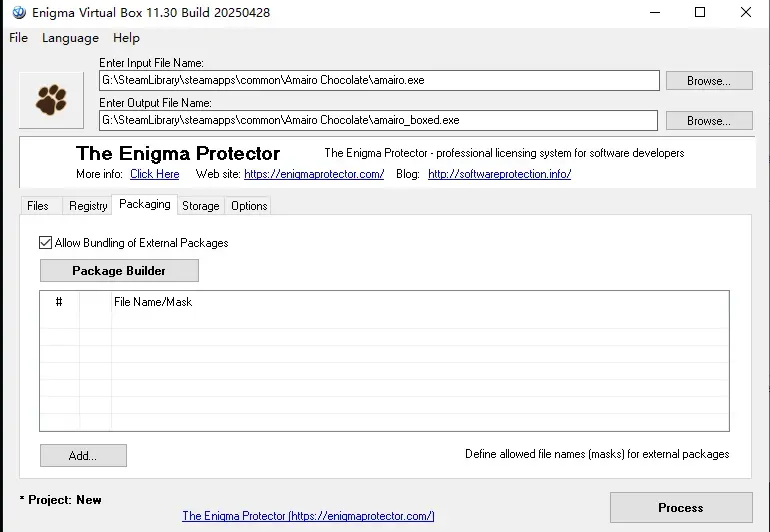Click the Enigma Virtual Box title bar icon
Viewport: 770px width, 532px height.
[x=19, y=12]
